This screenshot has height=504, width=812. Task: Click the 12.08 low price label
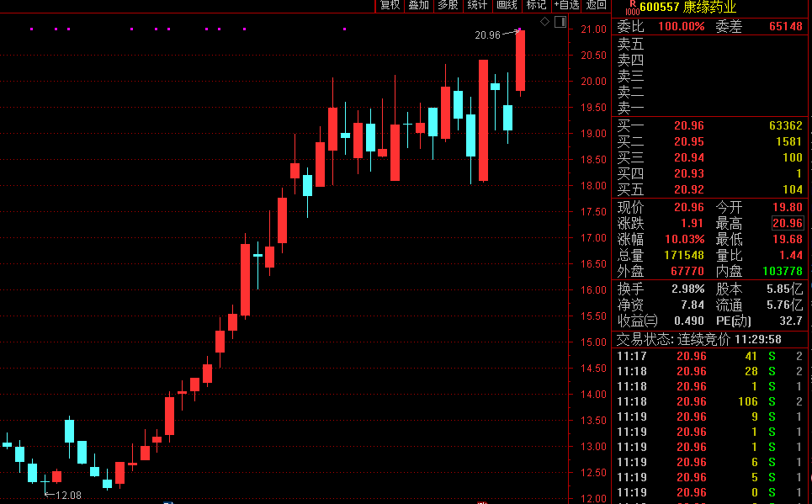click(x=67, y=495)
